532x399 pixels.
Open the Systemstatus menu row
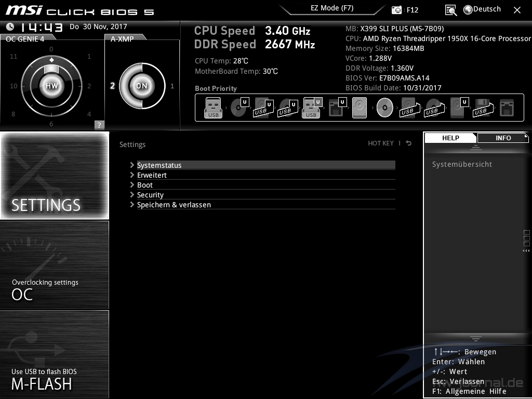point(266,165)
